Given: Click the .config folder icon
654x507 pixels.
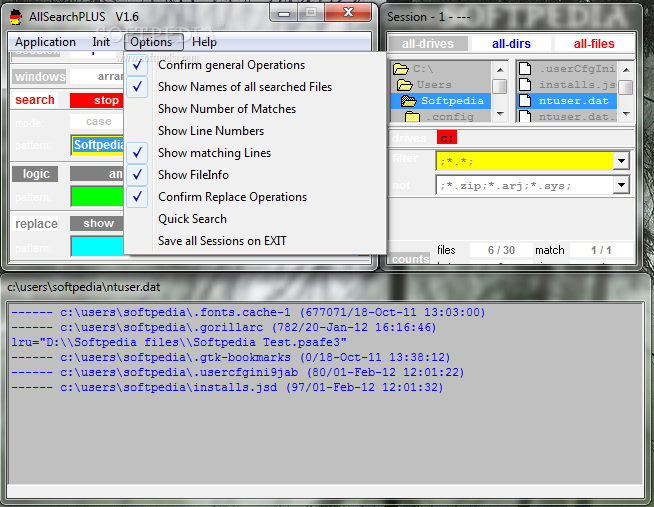Looking at the screenshot, I should 413,117.
